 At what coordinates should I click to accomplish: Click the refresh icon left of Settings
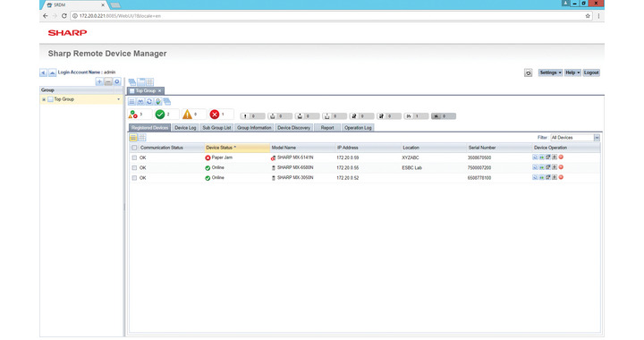pos(529,73)
